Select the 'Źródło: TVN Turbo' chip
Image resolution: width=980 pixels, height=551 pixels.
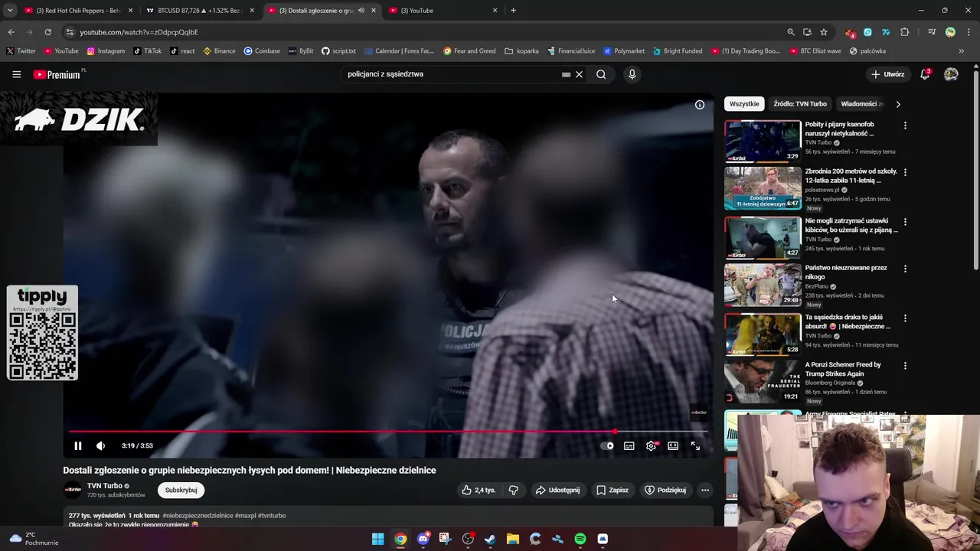(800, 104)
